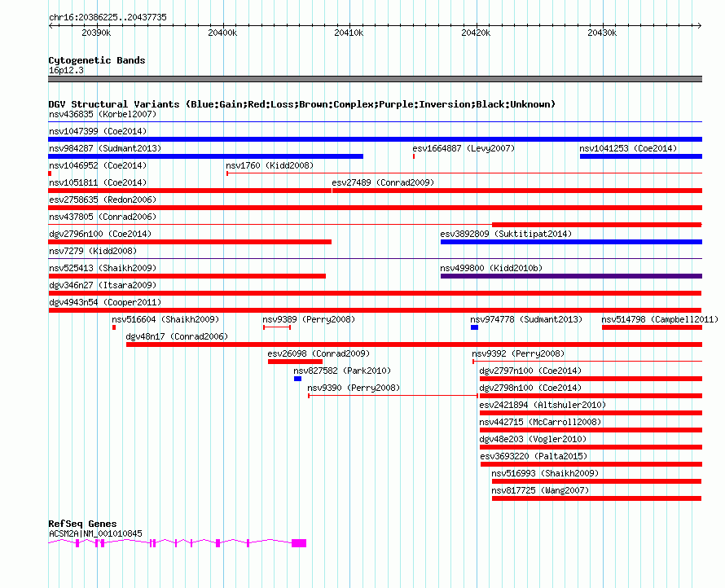Open the ACSM2A|NM_001010845 gene label
The image size is (725, 588).
tap(95, 533)
